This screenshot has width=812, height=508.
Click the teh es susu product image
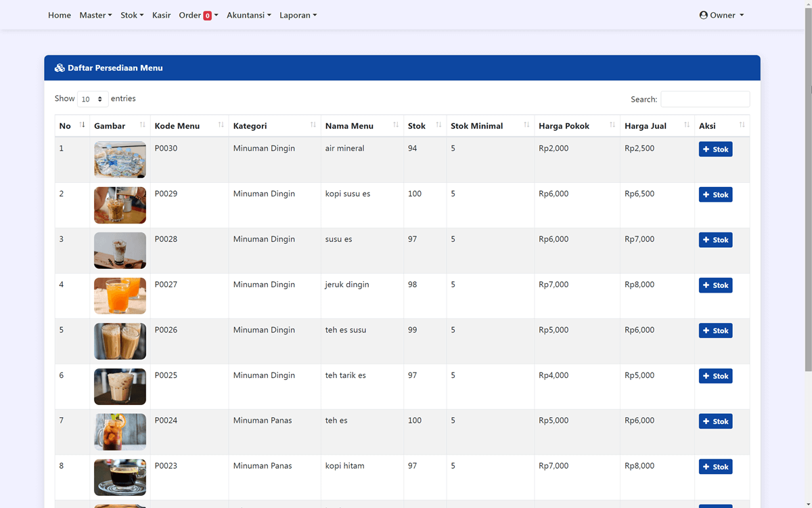click(x=120, y=341)
